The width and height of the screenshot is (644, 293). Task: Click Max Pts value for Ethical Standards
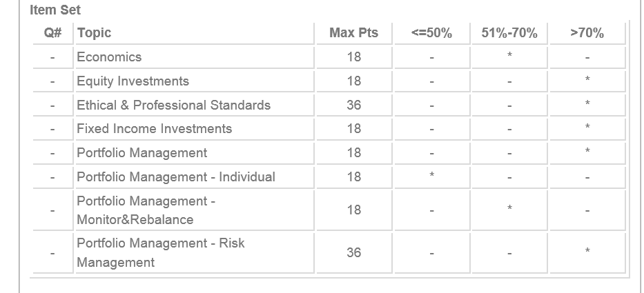(x=353, y=105)
